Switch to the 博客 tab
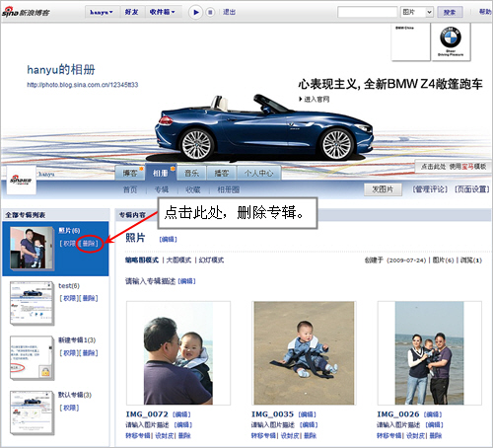This screenshot has height=448, width=493. point(130,173)
